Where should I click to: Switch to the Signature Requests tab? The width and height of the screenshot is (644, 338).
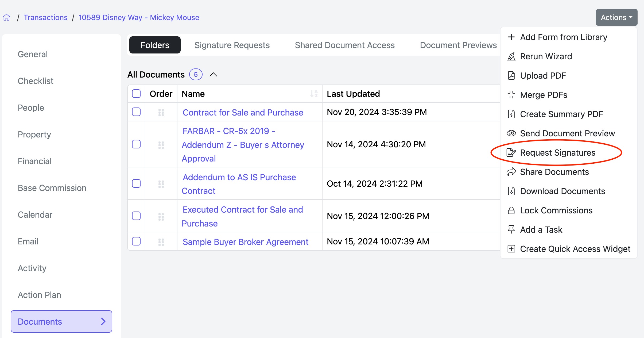coord(232,45)
